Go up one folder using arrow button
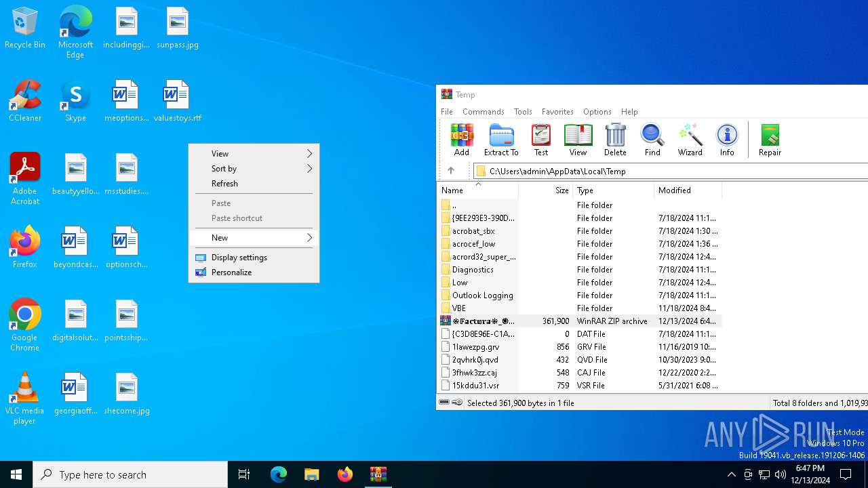This screenshot has width=868, height=488. [x=451, y=171]
